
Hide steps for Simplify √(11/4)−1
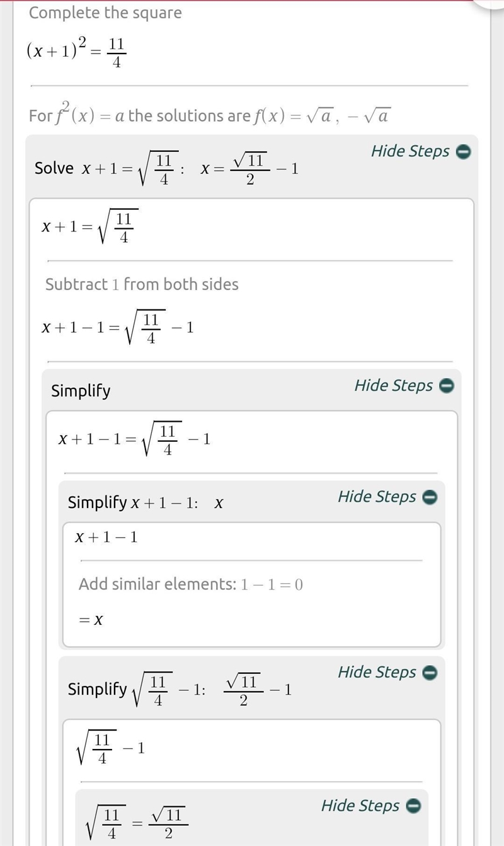coord(377,672)
